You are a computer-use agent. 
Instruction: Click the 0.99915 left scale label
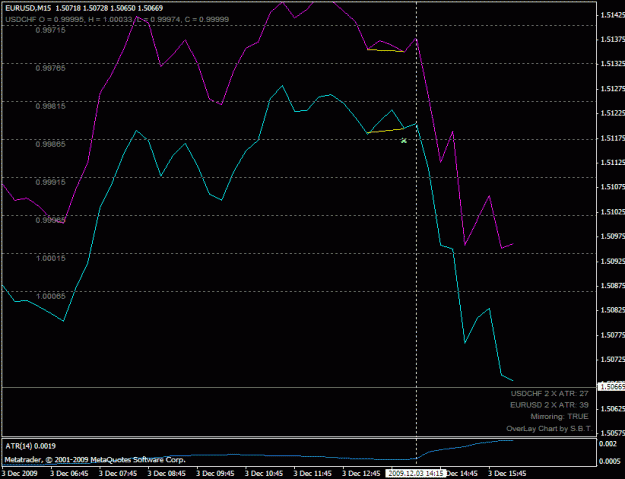point(51,182)
